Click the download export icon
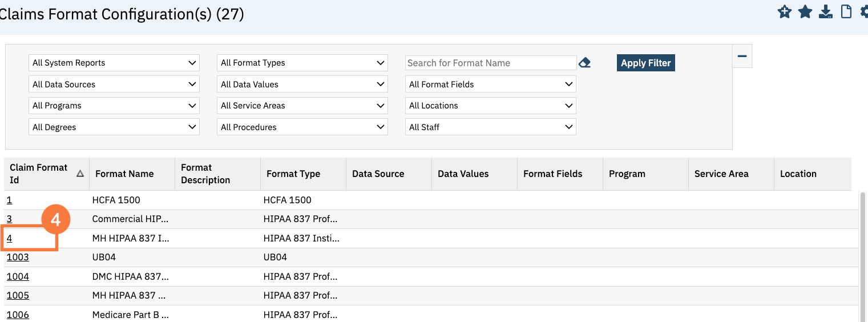 point(825,11)
